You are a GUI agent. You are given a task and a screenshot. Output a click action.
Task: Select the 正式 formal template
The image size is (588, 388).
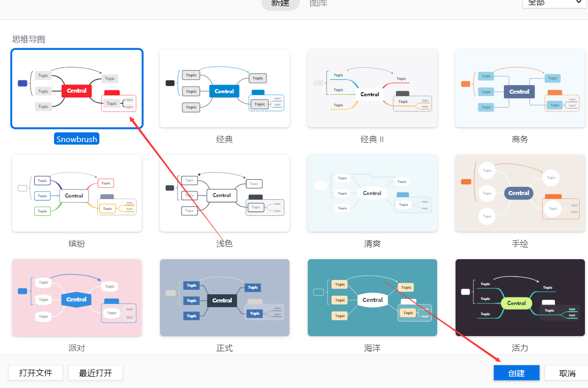point(224,297)
